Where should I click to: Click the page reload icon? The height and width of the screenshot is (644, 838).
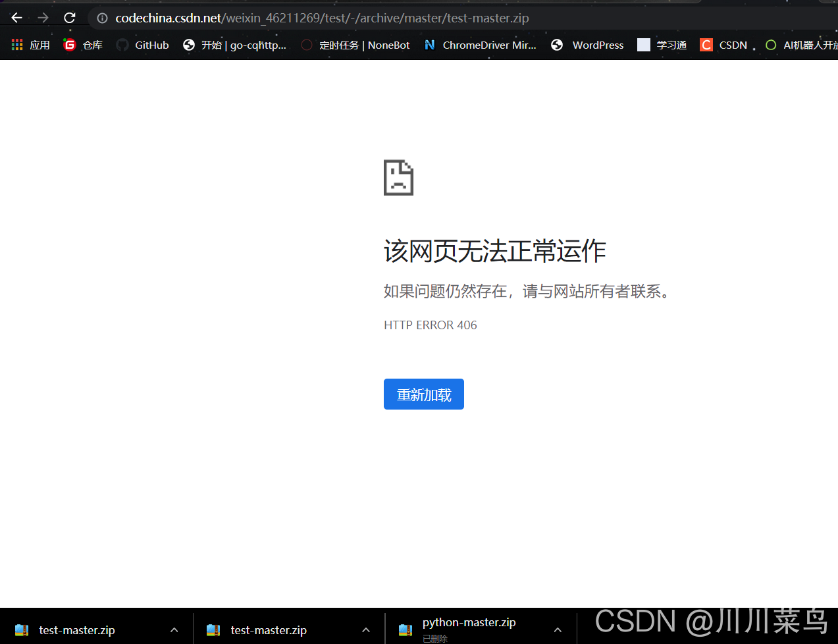click(x=69, y=18)
